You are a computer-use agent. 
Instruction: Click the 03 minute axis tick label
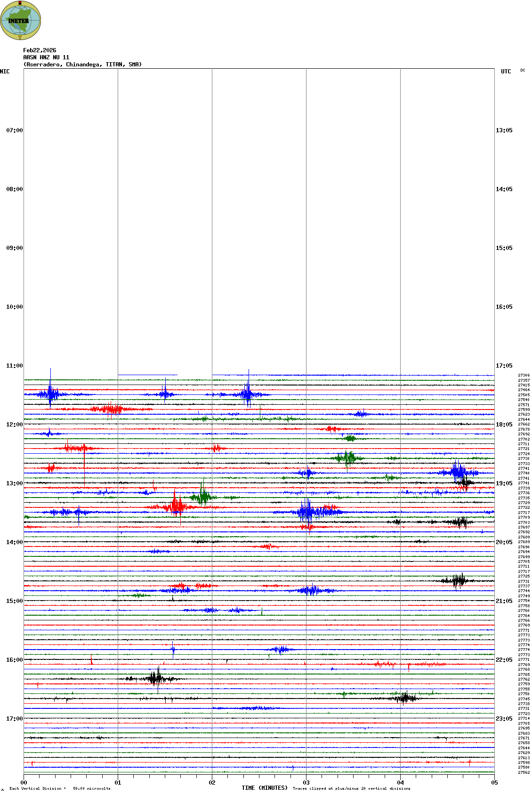pos(306,783)
